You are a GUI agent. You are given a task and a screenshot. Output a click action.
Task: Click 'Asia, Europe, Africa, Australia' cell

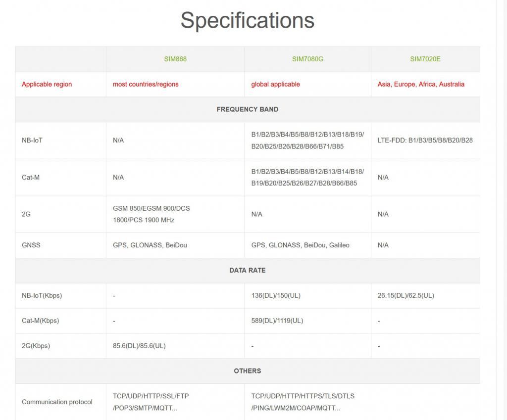point(421,84)
